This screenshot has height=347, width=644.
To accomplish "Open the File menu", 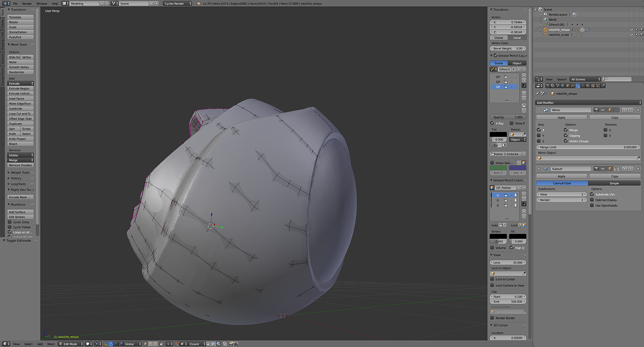I will click(15, 3).
